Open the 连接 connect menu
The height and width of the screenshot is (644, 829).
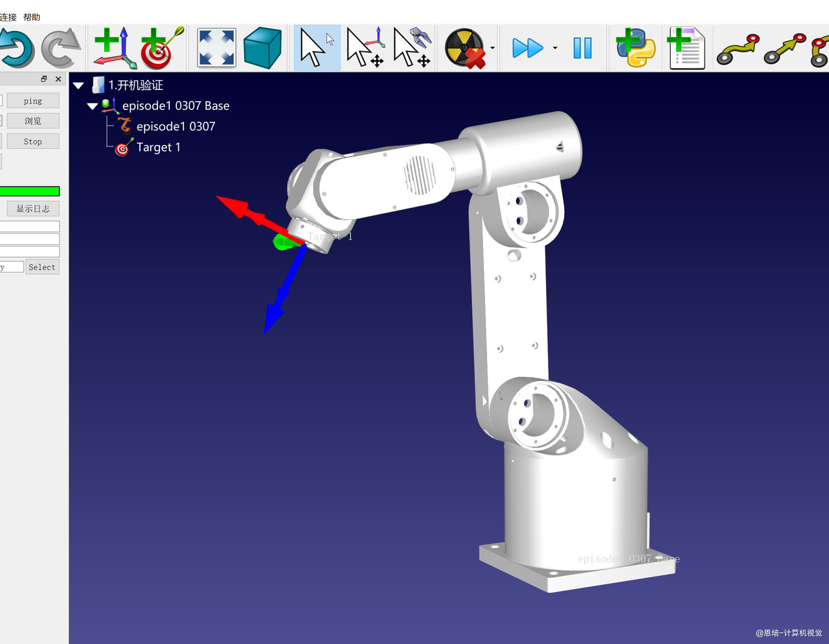8,17
